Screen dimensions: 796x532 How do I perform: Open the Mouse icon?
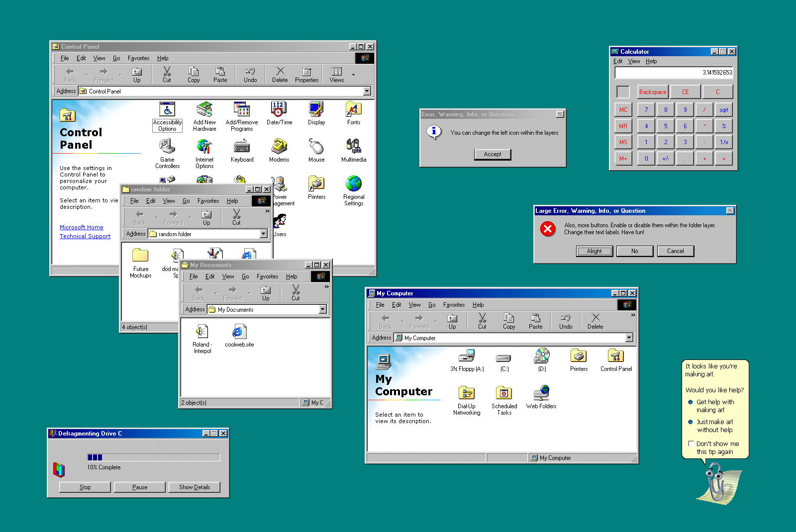click(x=316, y=151)
